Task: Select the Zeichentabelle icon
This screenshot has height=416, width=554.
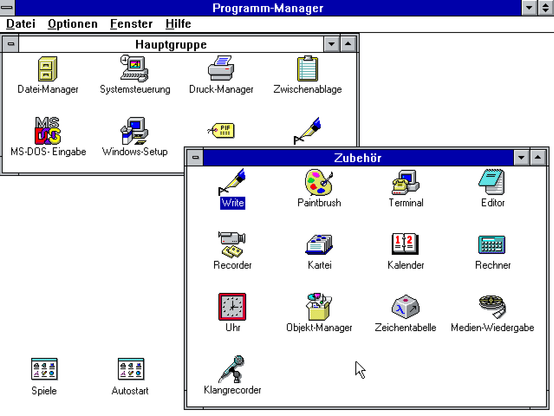Action: point(406,306)
